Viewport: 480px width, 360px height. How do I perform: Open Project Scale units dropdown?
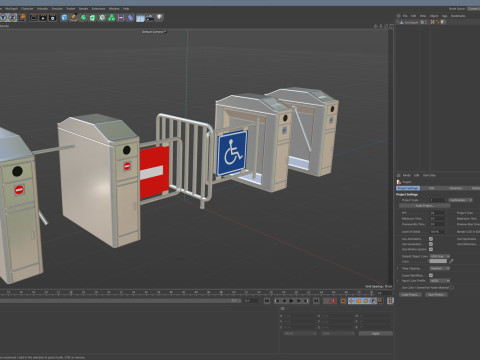[460, 200]
